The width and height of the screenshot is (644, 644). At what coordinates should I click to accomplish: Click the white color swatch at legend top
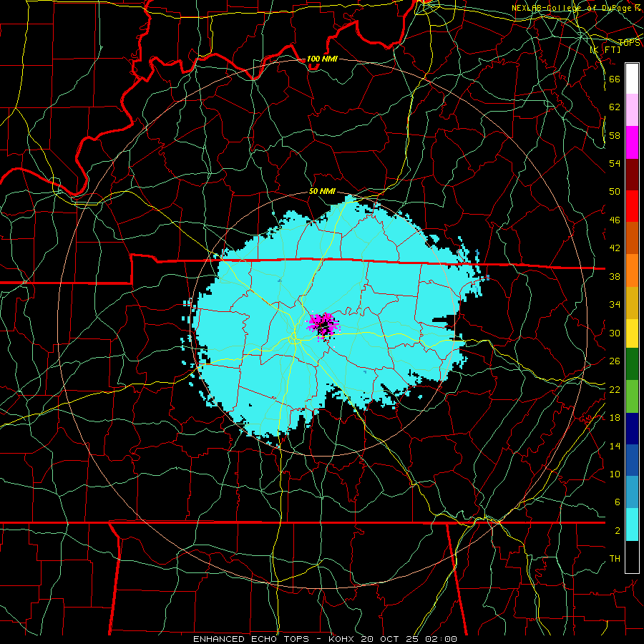632,79
